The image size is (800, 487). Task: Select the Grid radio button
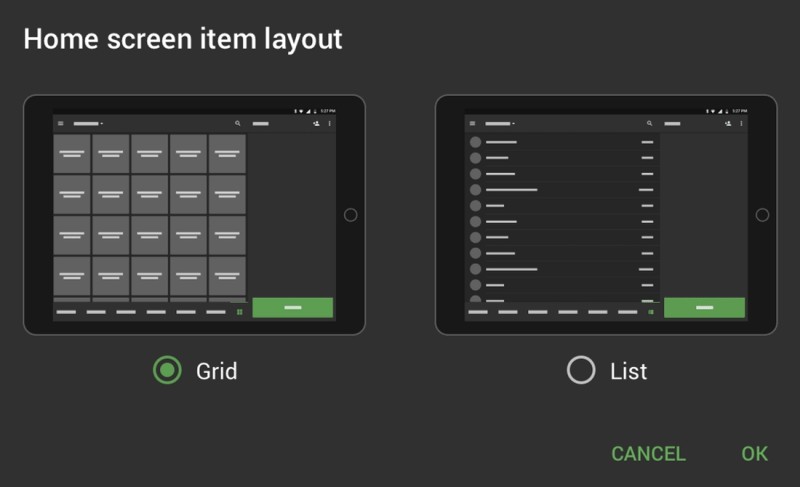pos(167,370)
